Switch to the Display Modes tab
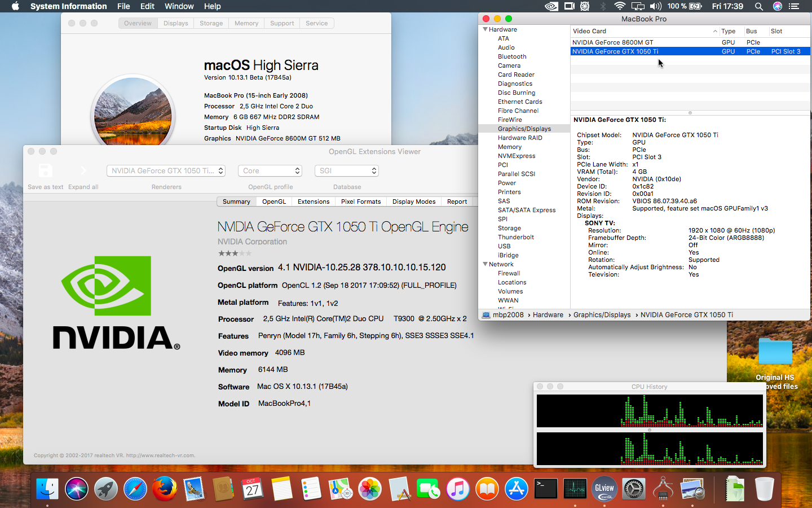 414,202
